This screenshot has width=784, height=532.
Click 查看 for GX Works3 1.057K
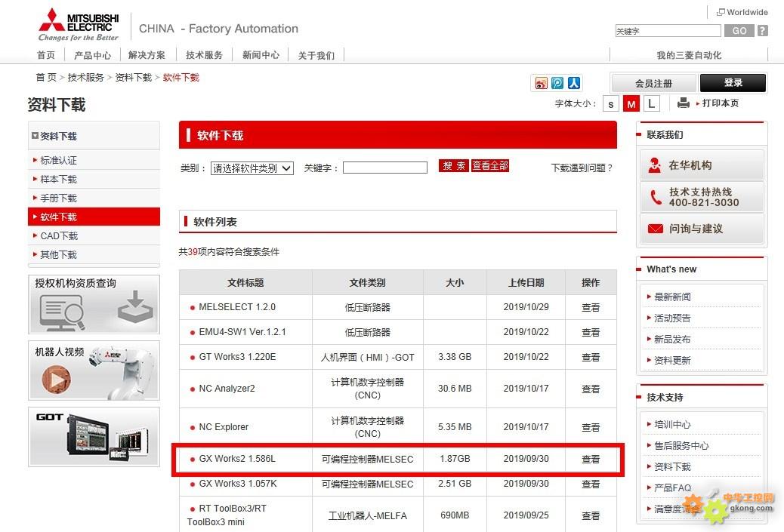tap(591, 484)
